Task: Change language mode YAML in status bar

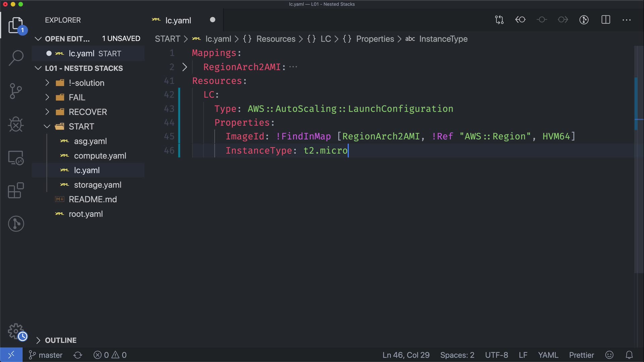Action: [548, 355]
